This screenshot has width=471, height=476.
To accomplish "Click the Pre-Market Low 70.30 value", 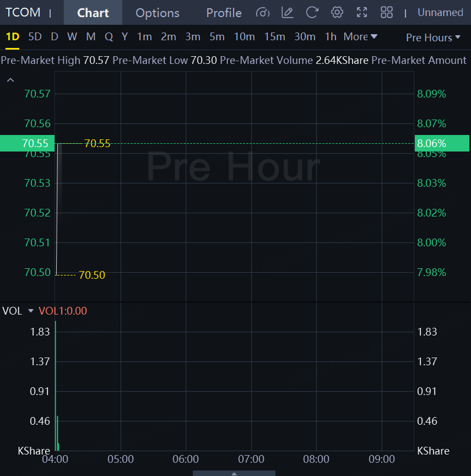I will [x=204, y=61].
